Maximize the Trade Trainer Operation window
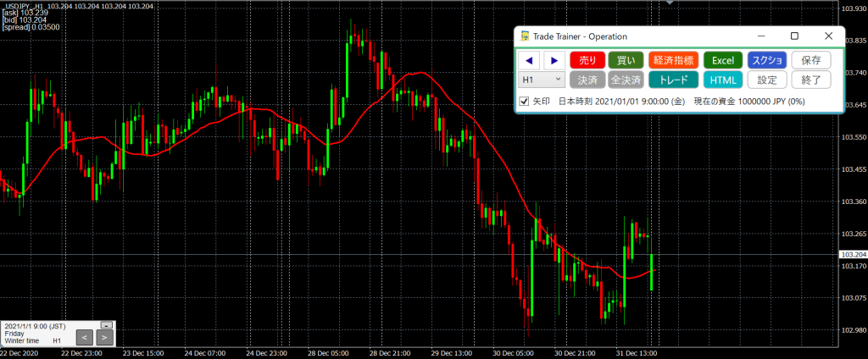The image size is (868, 359). click(794, 36)
